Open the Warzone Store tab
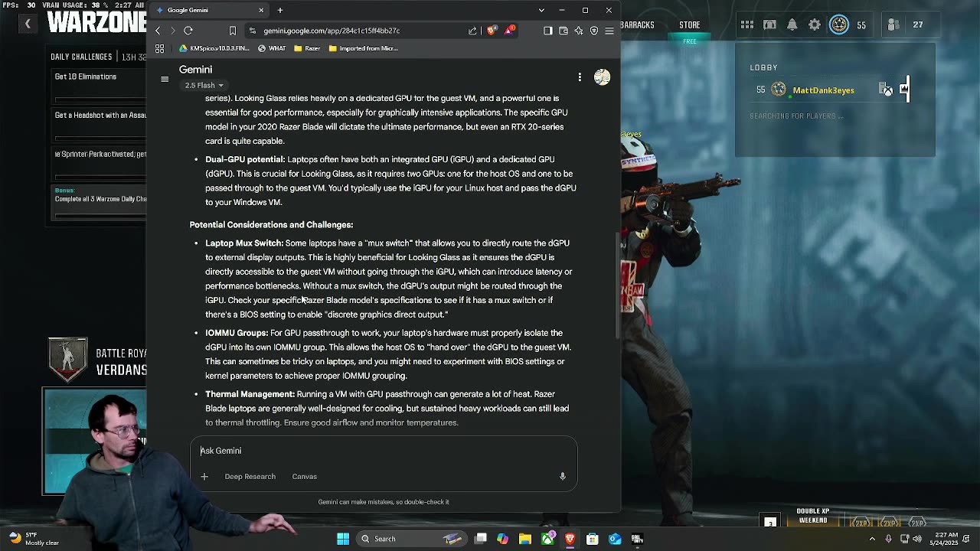This screenshot has height=551, width=980. (689, 24)
